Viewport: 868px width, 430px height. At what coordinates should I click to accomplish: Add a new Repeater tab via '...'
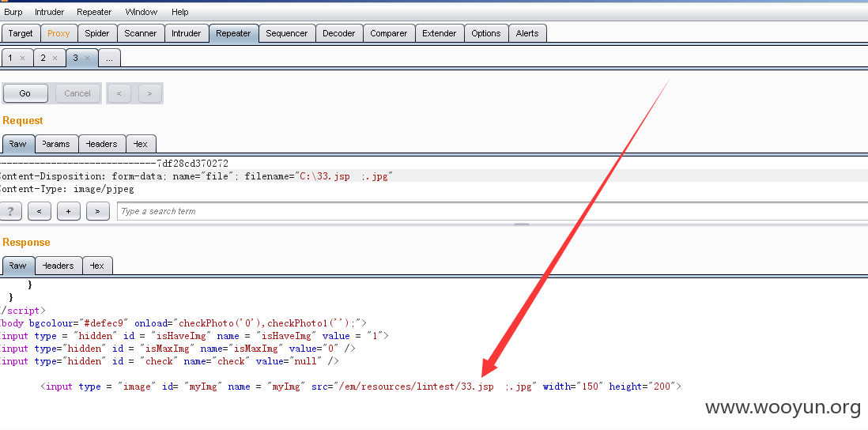tap(110, 58)
